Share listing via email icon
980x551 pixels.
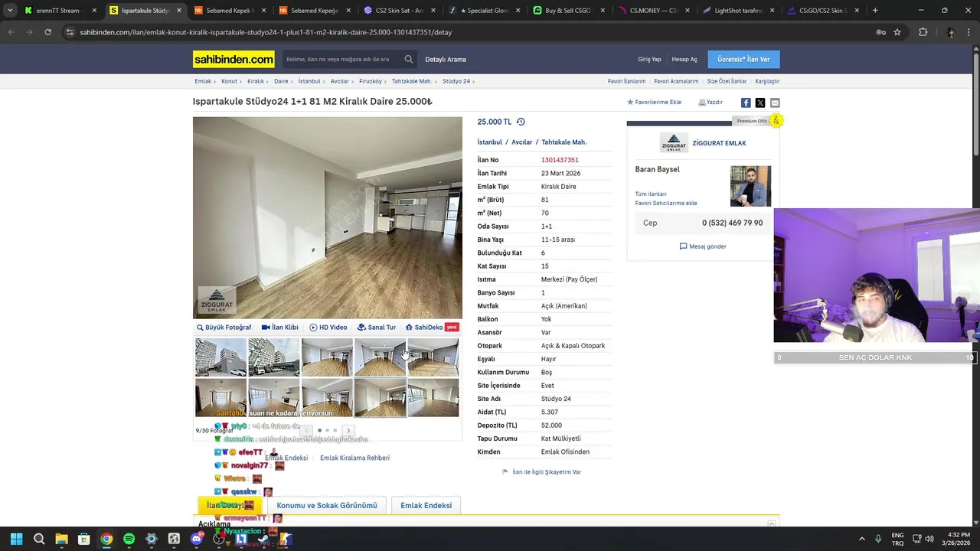[775, 103]
